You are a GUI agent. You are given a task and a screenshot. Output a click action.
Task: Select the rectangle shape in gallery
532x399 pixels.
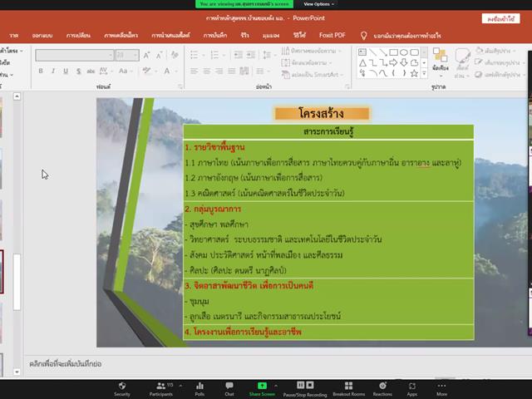tap(393, 52)
